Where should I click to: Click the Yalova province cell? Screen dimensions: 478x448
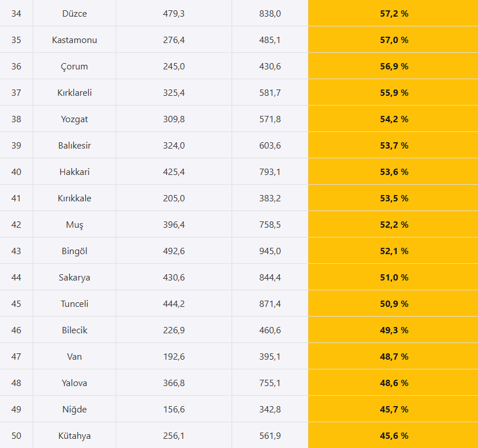tap(75, 383)
